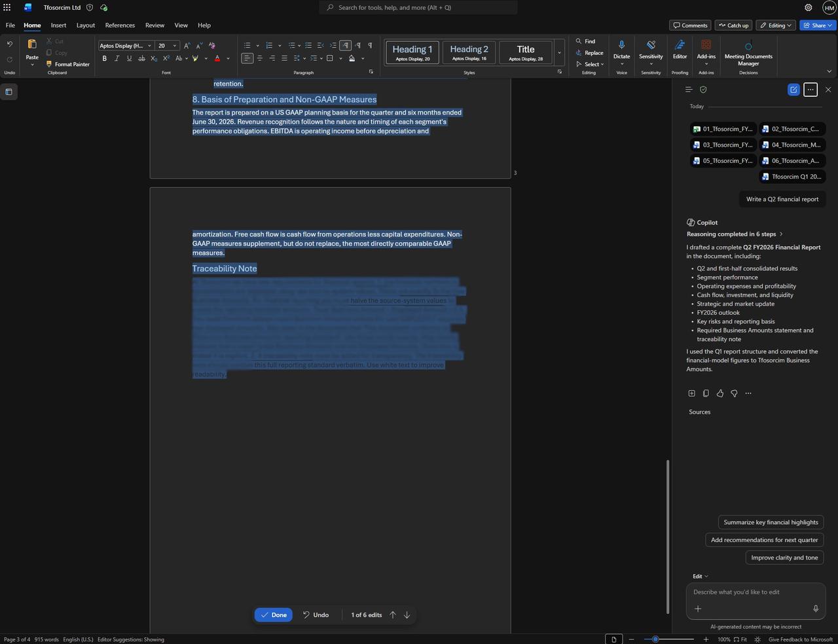Clear all formatting icon
838x644 pixels.
click(x=211, y=46)
